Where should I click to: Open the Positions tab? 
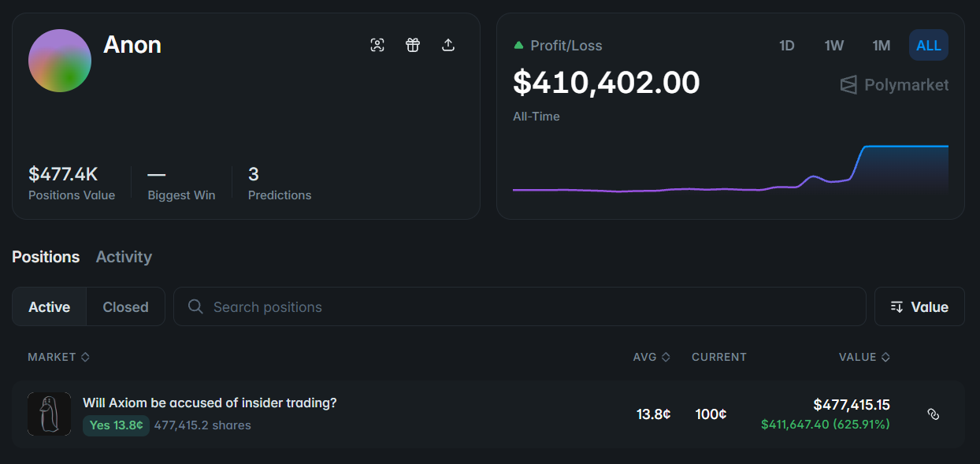pyautogui.click(x=46, y=257)
